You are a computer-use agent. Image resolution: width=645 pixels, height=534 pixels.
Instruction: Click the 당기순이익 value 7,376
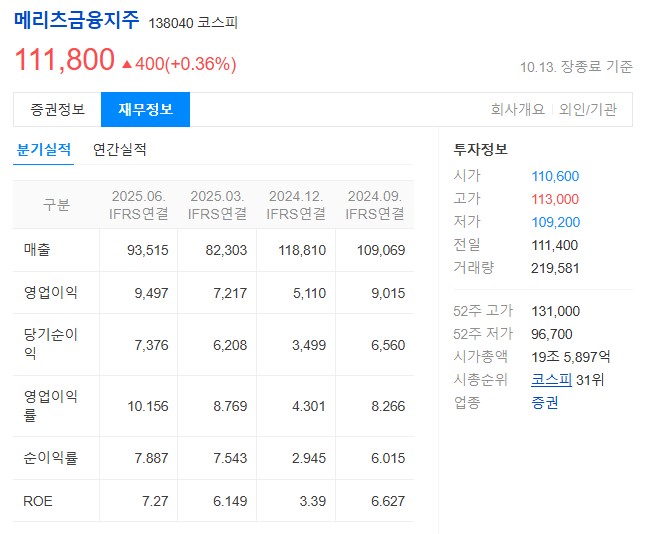coord(151,345)
